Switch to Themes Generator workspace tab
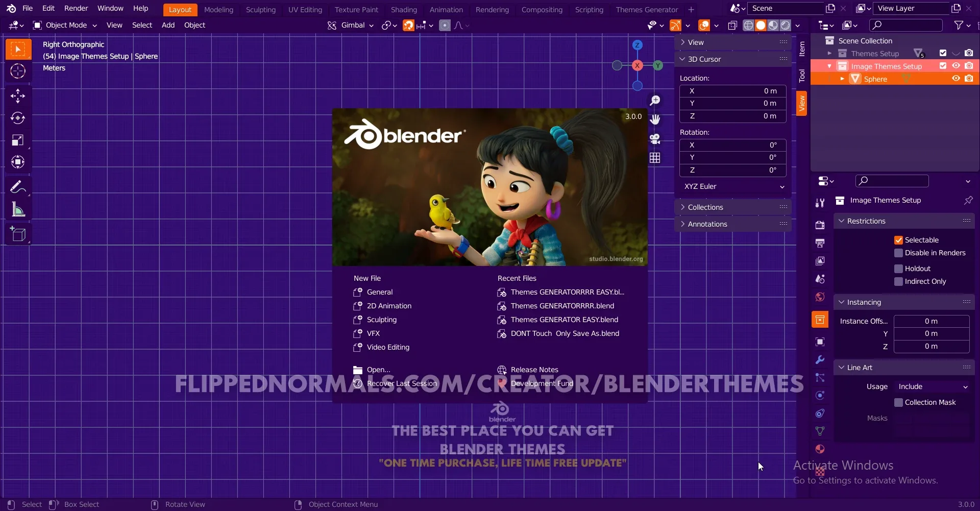This screenshot has height=511, width=980. 647,10
